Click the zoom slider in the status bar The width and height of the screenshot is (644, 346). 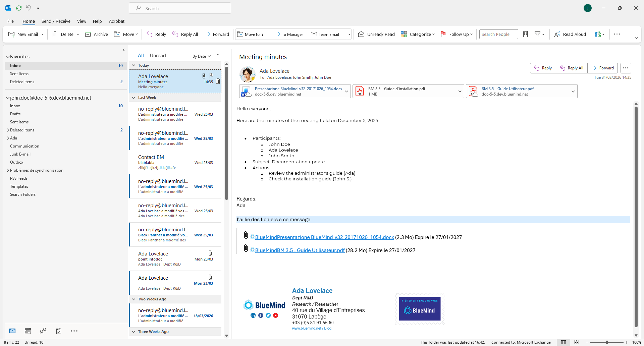tap(606, 342)
